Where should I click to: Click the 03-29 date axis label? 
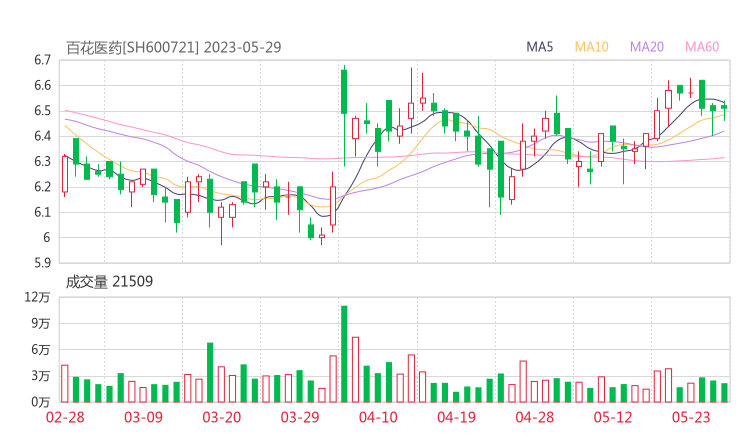(300, 417)
